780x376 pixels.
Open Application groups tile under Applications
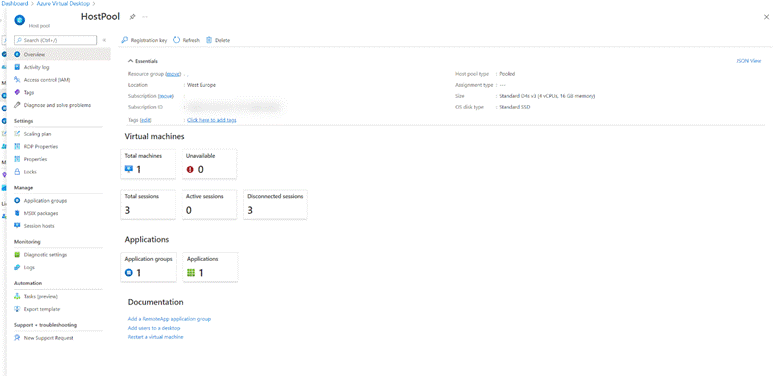[x=148, y=267]
